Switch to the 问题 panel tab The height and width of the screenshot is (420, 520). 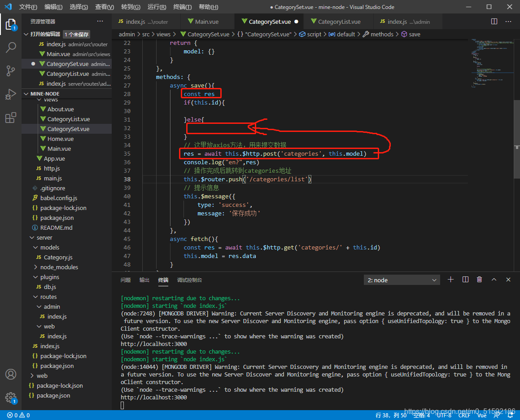tap(126, 280)
